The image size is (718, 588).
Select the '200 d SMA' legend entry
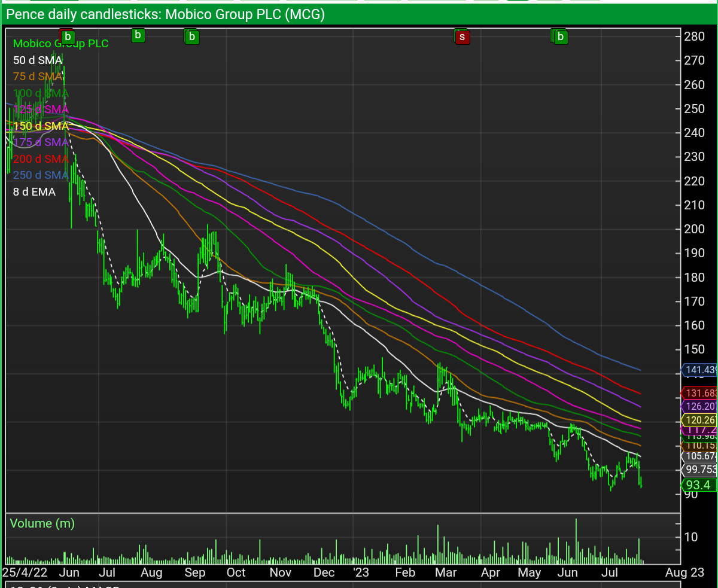(41, 159)
